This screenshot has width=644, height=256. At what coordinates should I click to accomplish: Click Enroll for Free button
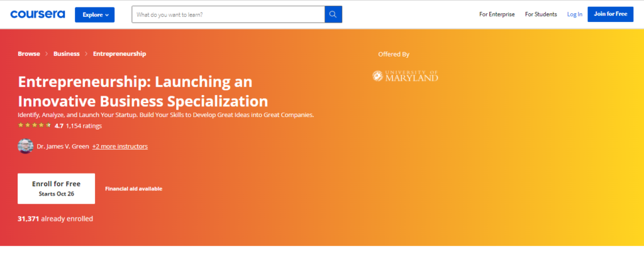(x=56, y=189)
